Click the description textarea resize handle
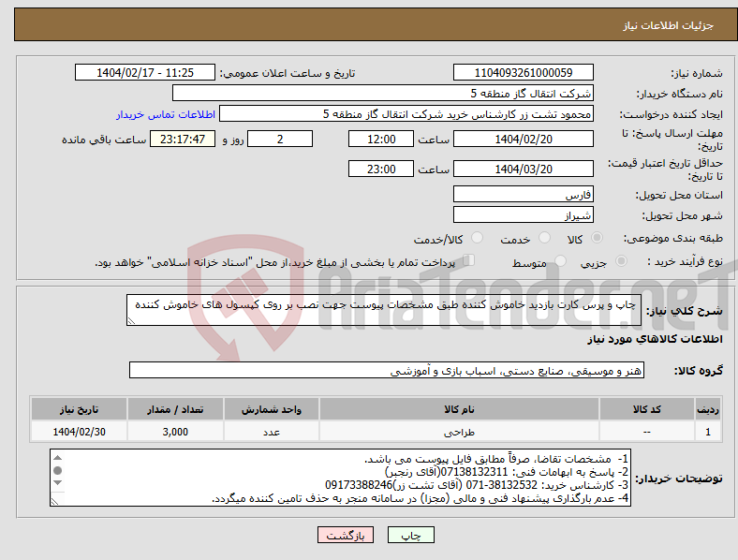The image size is (738, 560). tap(131, 320)
